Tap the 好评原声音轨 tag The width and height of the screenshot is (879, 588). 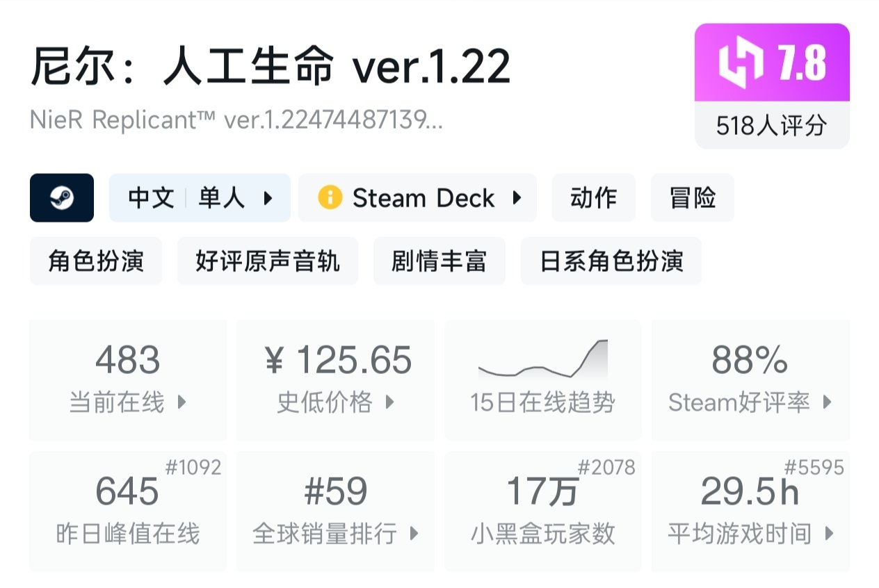tap(268, 261)
